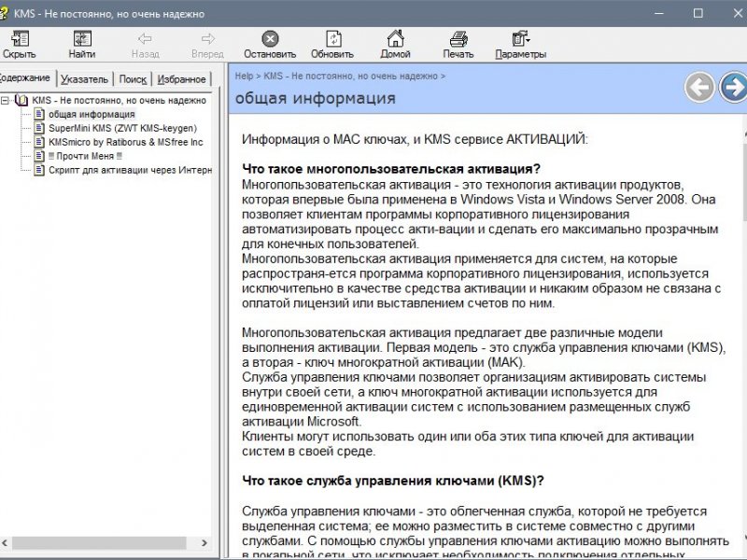Click the book icon of the KMS root node
Viewport: 747px width, 560px height.
tap(21, 100)
